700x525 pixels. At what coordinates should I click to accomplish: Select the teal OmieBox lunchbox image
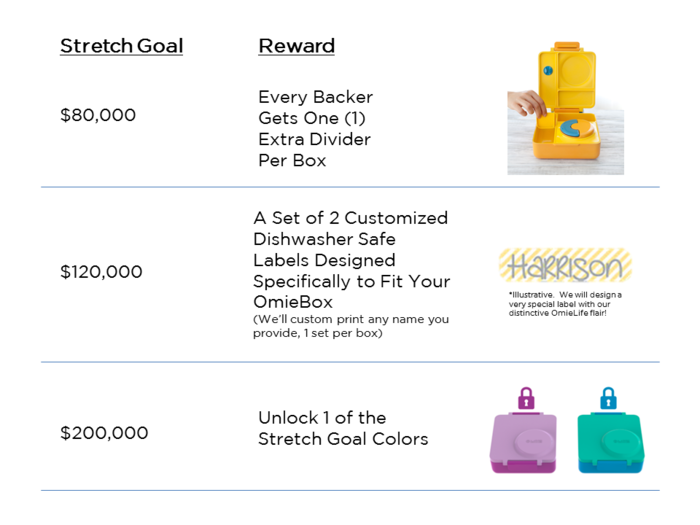[x=611, y=442]
